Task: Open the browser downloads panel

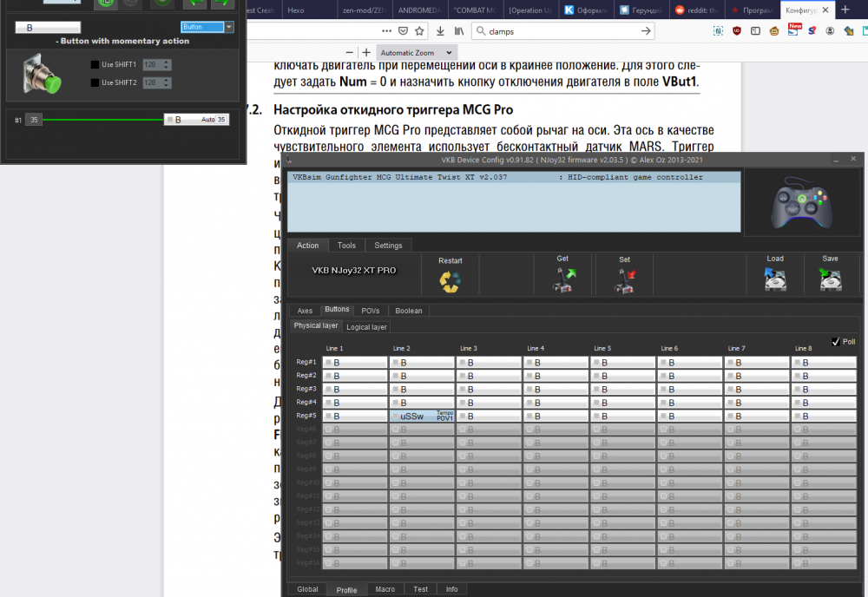Action: 440,31
